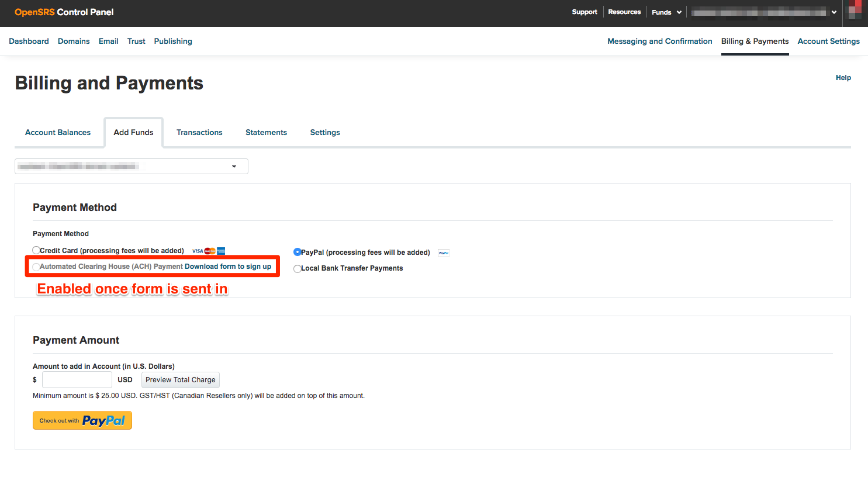Screen dimensions: 868x498
Task: Click Support link in header
Action: tap(585, 12)
